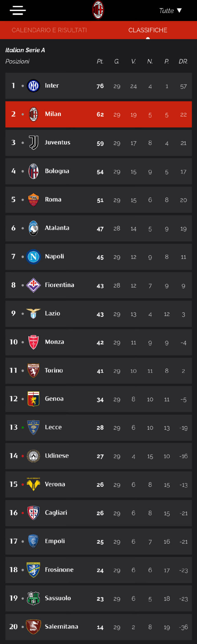Click the Inter club crest
This screenshot has height=644, width=197.
coord(33,86)
